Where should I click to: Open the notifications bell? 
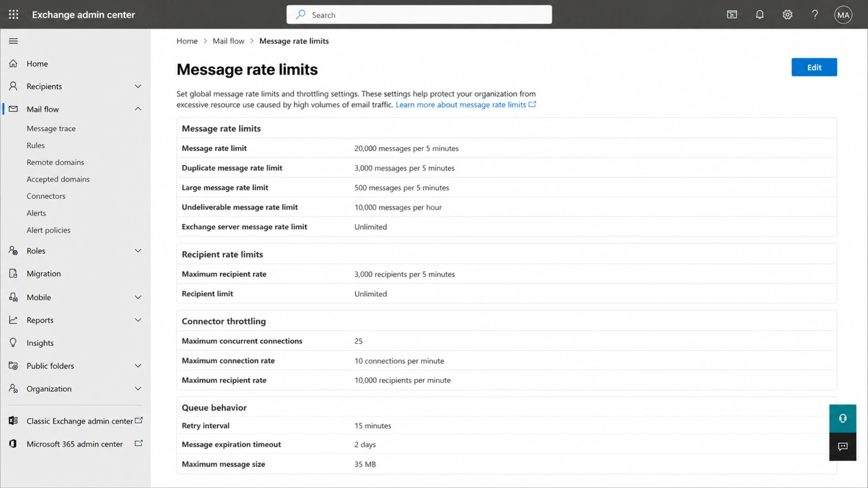(x=759, y=14)
